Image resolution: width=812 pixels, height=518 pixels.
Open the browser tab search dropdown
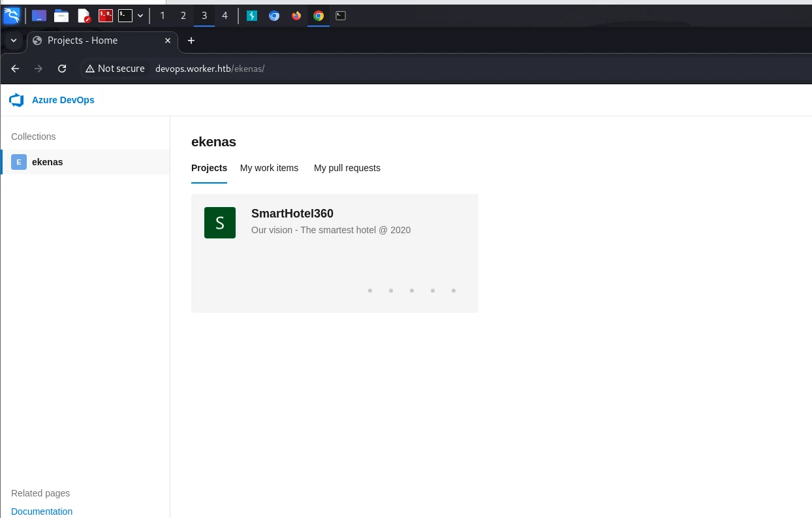pyautogui.click(x=14, y=40)
